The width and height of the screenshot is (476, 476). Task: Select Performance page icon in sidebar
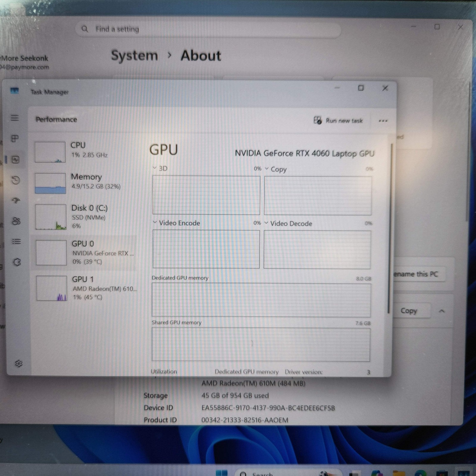point(15,160)
